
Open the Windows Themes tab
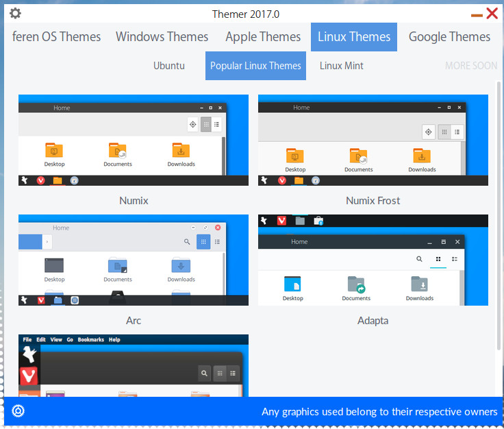tap(162, 37)
